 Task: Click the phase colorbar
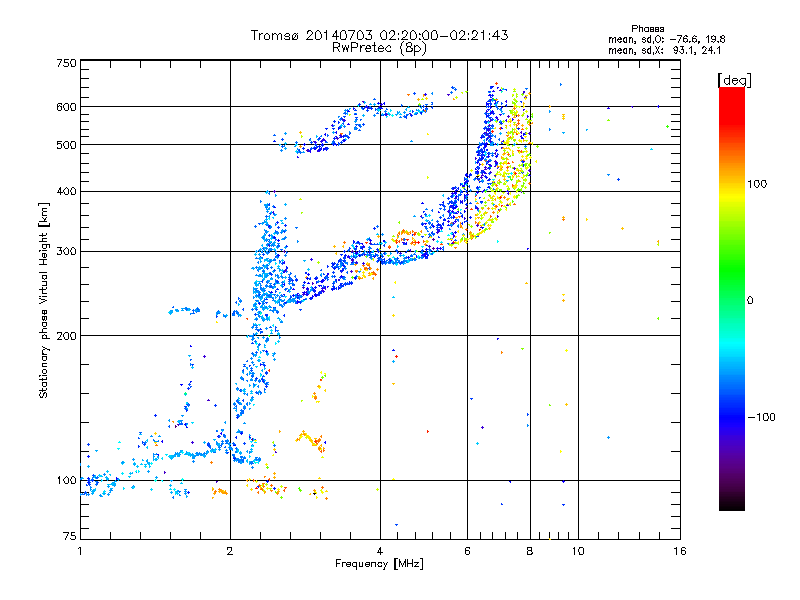732,298
